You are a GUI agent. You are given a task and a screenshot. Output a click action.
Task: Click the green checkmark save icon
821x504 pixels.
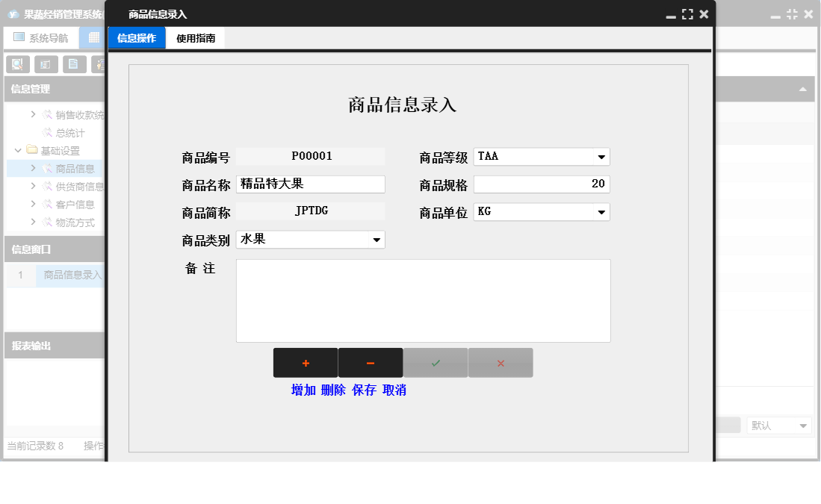436,362
